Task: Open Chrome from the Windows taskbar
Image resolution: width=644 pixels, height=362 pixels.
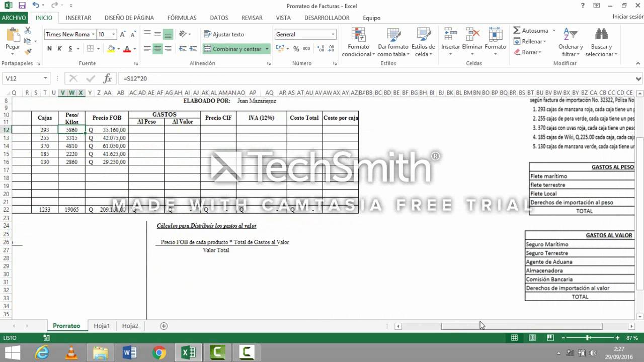Action: click(159, 352)
